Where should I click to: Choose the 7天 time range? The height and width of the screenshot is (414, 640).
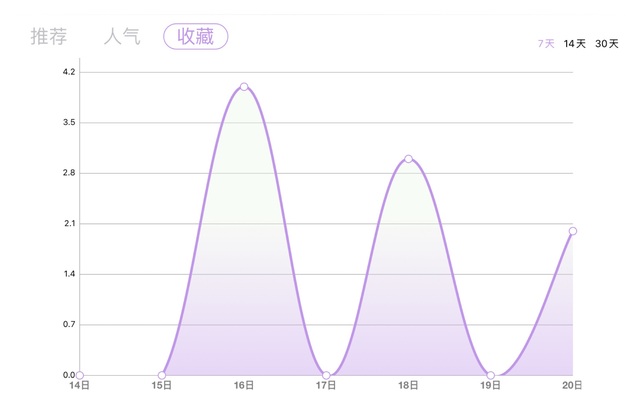pyautogui.click(x=546, y=44)
